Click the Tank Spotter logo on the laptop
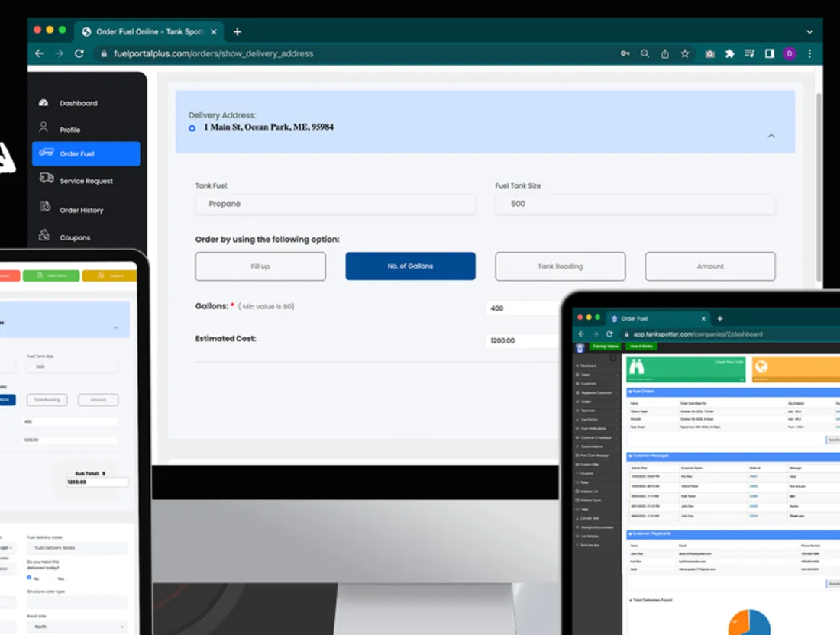This screenshot has height=635, width=840. pyautogui.click(x=579, y=348)
